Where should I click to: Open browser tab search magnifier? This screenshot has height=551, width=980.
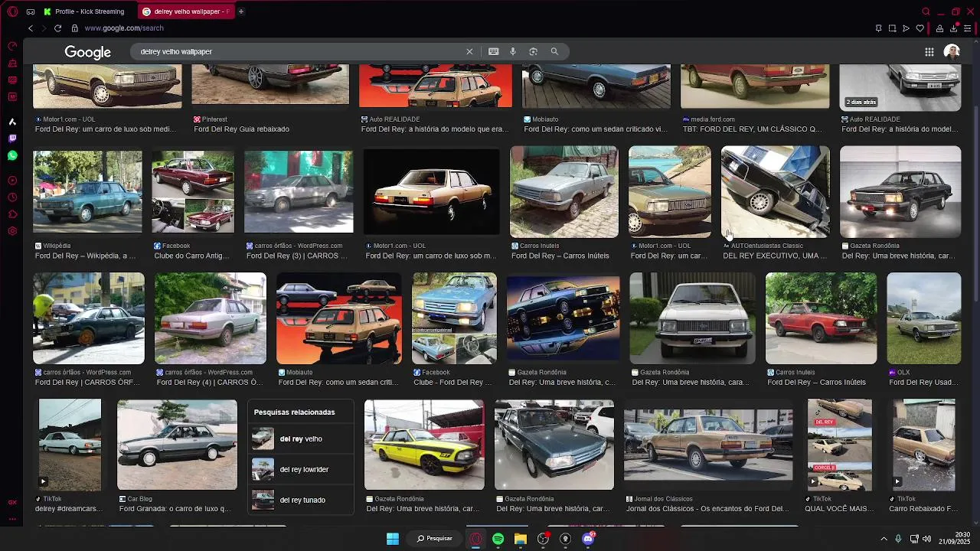pyautogui.click(x=926, y=11)
